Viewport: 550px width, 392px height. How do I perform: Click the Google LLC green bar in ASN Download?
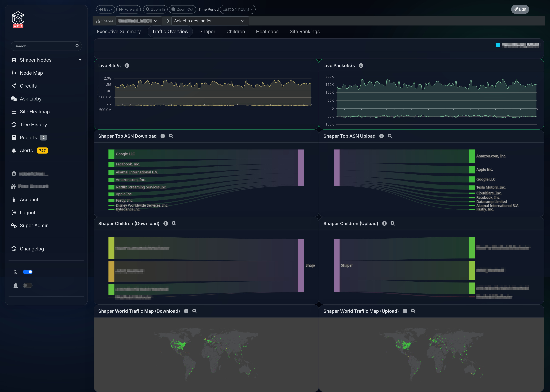click(x=111, y=154)
